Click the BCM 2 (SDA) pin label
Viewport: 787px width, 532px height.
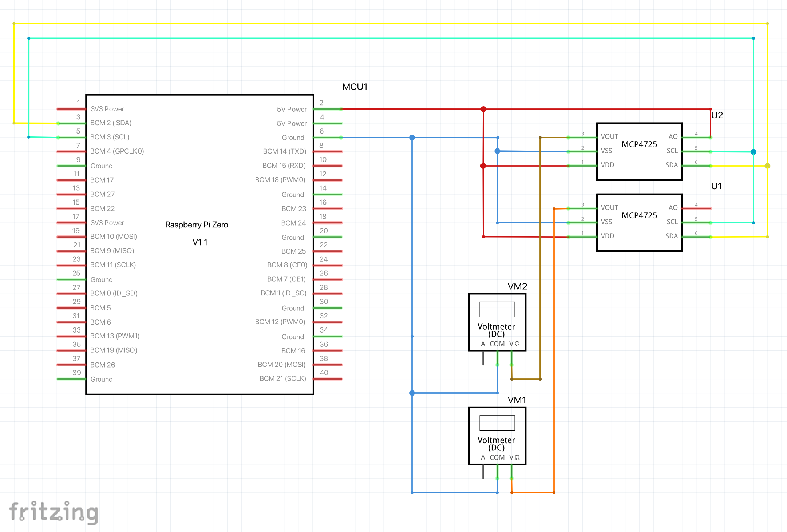(x=111, y=123)
